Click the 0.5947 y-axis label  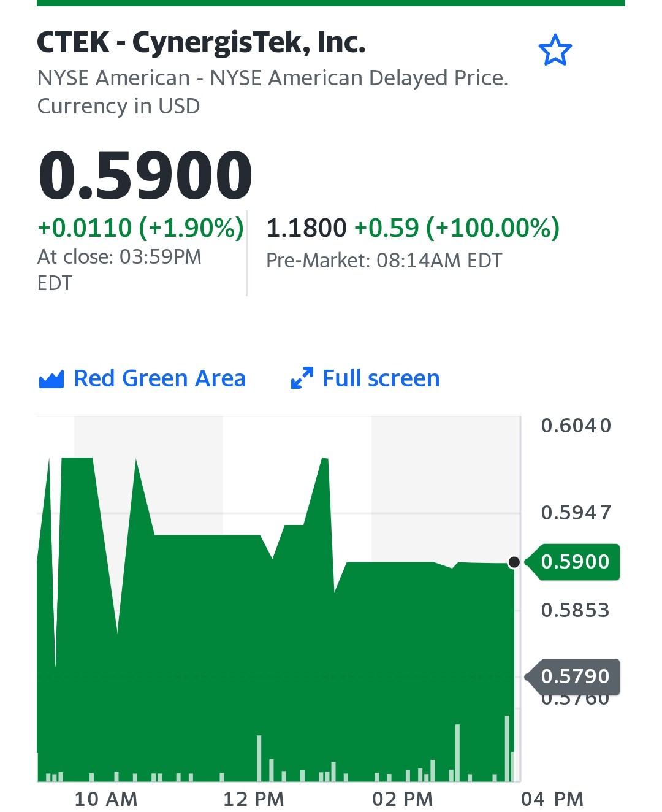(576, 513)
